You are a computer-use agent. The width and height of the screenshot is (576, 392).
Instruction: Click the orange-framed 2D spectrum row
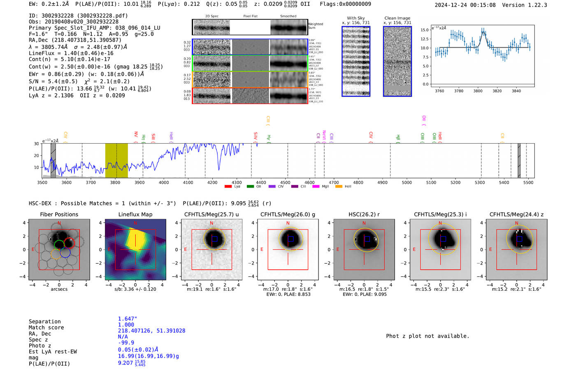250,79
